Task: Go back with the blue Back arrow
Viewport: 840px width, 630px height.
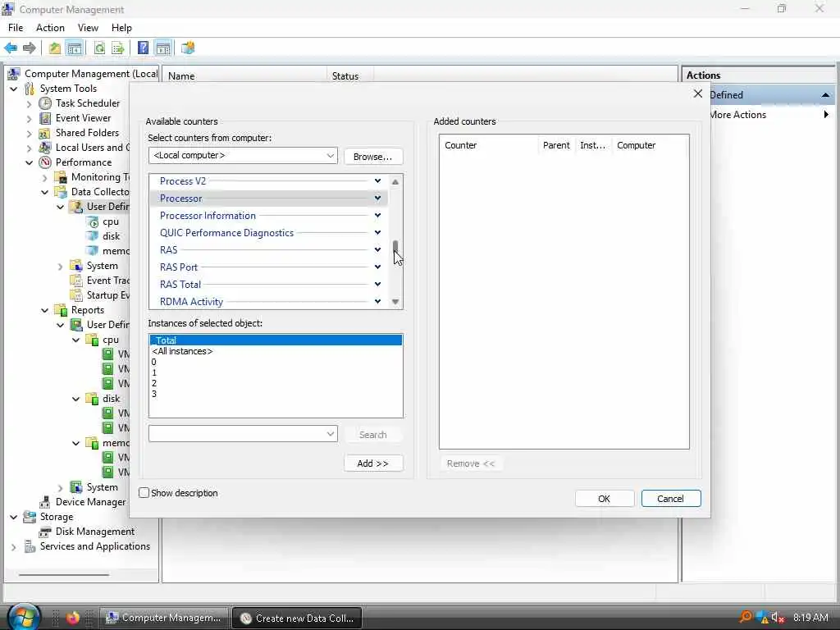Action: pos(11,48)
